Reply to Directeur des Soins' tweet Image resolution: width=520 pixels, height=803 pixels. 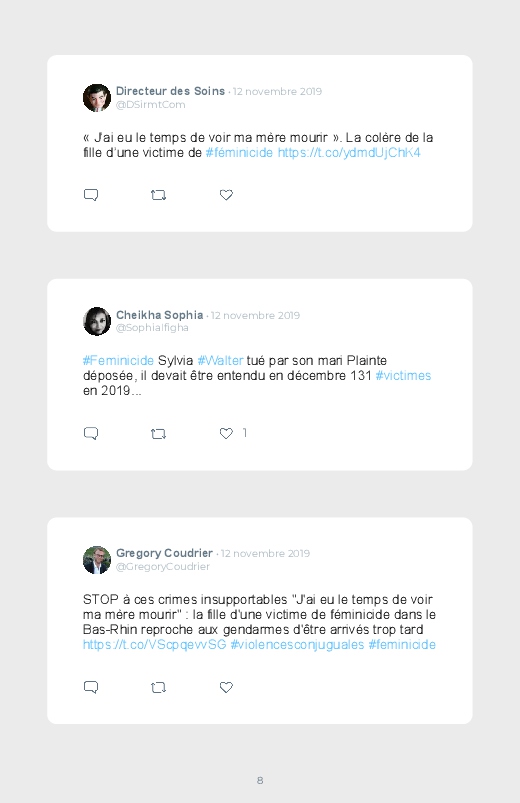(x=91, y=195)
